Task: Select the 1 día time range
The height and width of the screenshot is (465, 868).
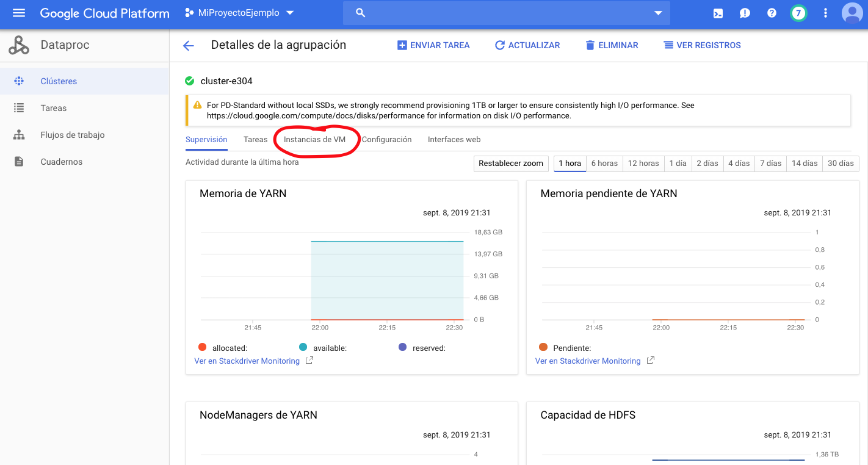Action: [x=678, y=164]
